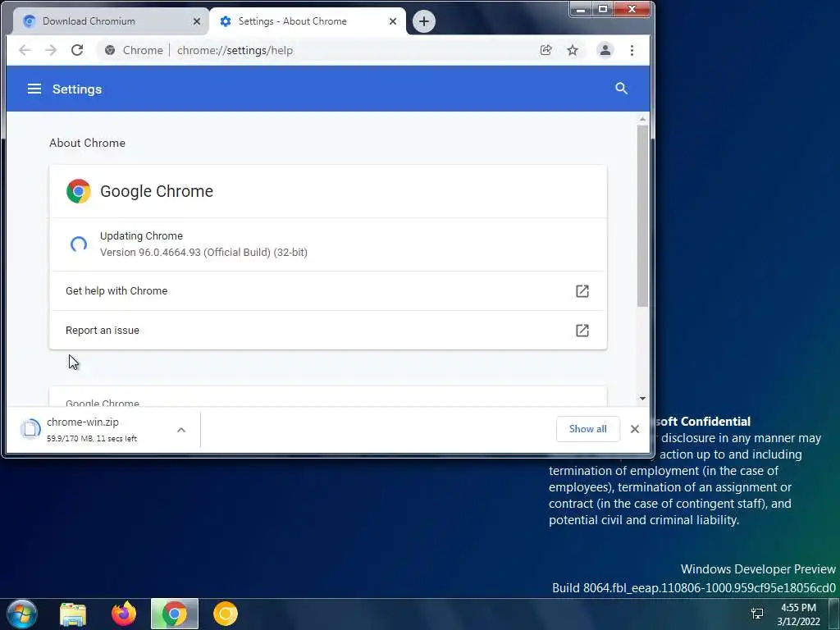This screenshot has width=840, height=630.
Task: Click Show all downloads button
Action: 587,429
